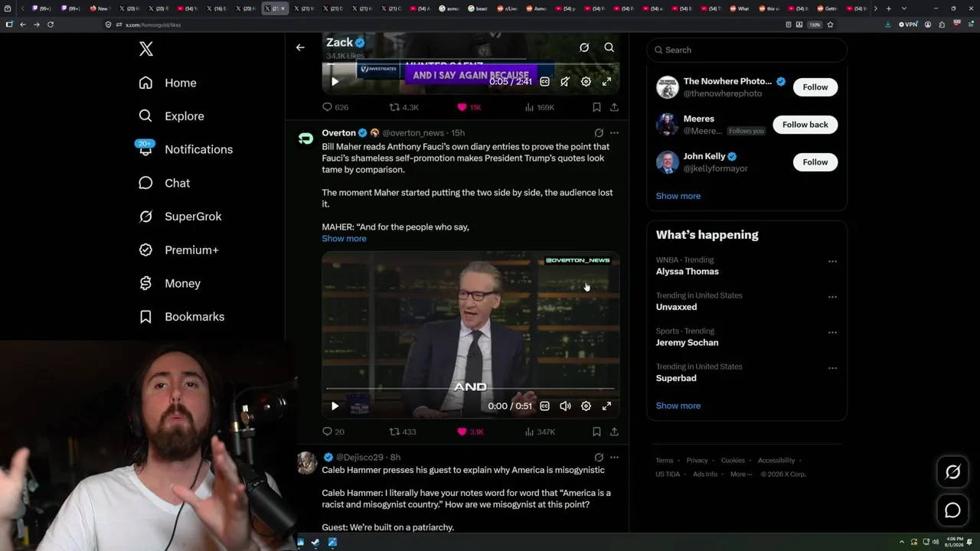Toggle captions on the Bill Maher video
The height and width of the screenshot is (551, 980).
[x=544, y=406]
